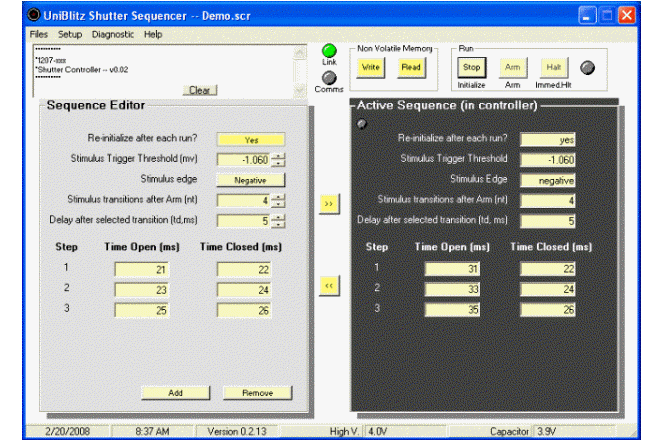Decrease Stimulus transitions after Arm value

pos(278,204)
